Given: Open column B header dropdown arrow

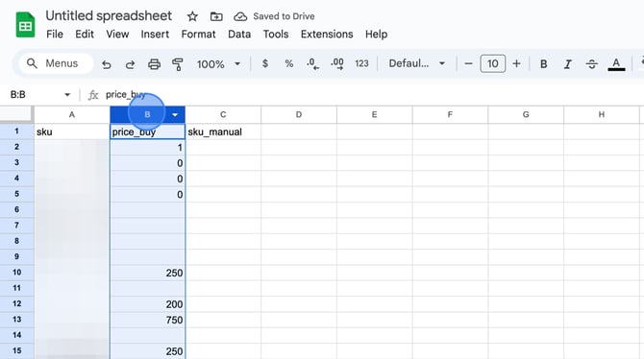Looking at the screenshot, I should [175, 115].
